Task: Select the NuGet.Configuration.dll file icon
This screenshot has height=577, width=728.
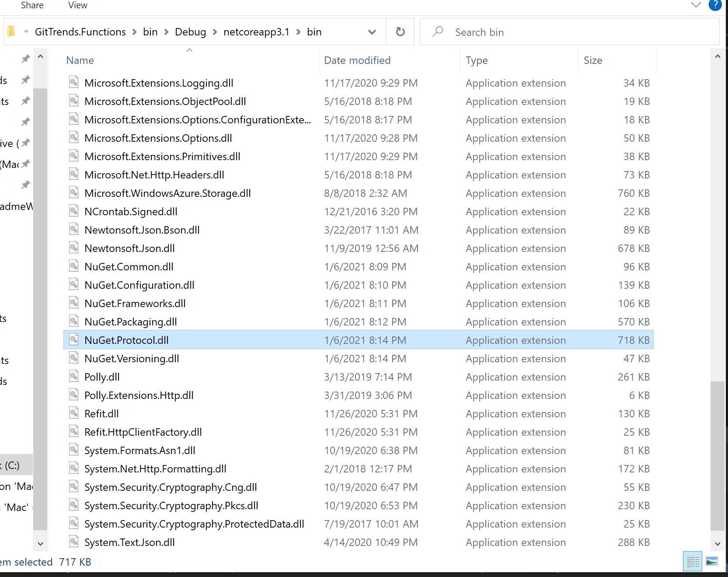Action: coord(74,284)
